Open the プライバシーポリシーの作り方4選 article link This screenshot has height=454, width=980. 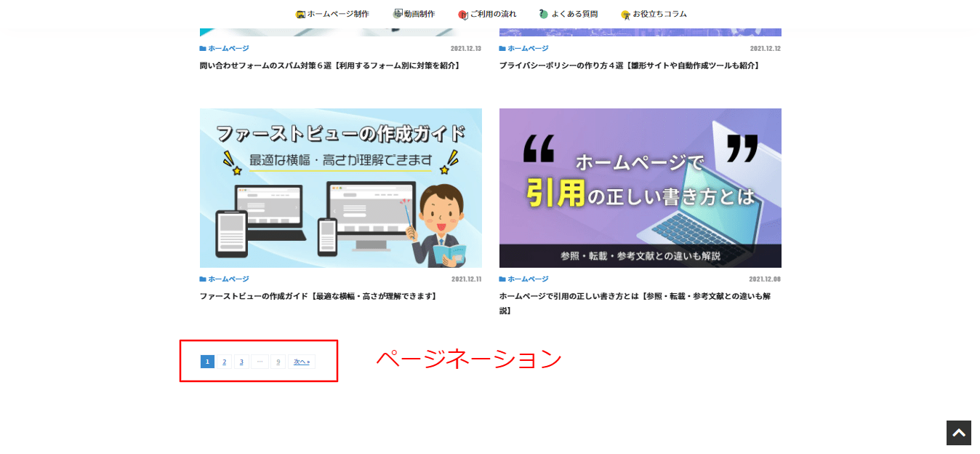[x=630, y=65]
